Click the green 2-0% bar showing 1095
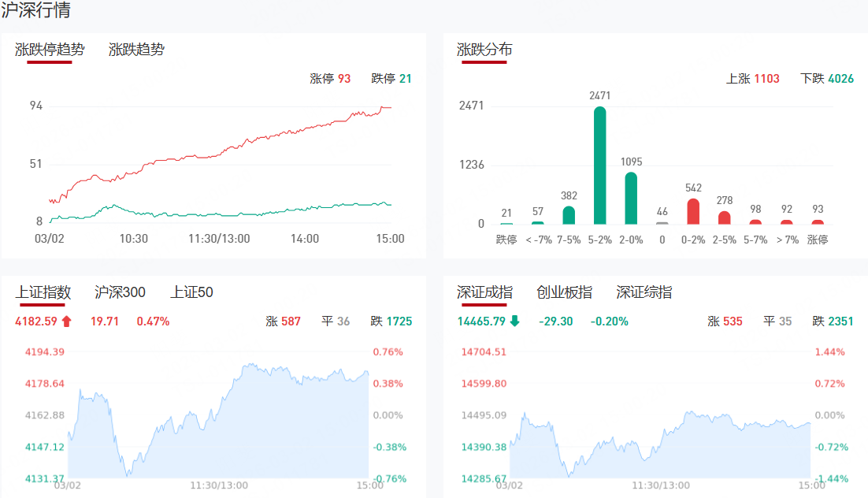868x498 pixels. [631, 199]
